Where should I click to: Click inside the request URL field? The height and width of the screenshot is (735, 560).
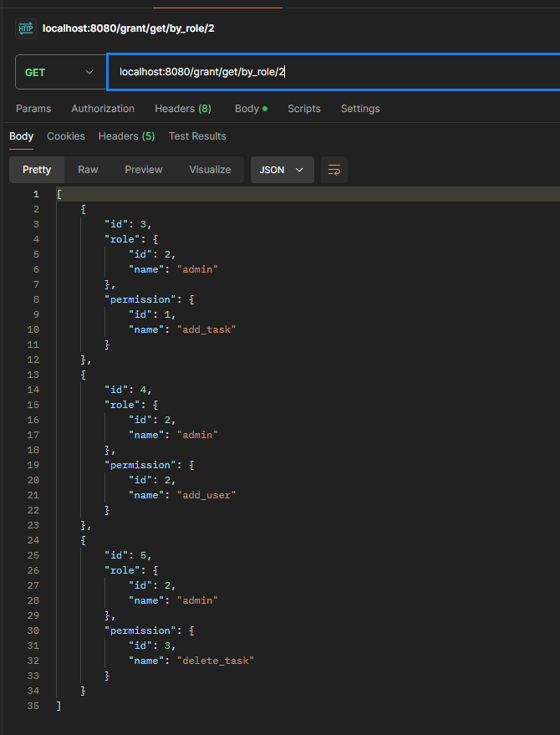pos(334,72)
